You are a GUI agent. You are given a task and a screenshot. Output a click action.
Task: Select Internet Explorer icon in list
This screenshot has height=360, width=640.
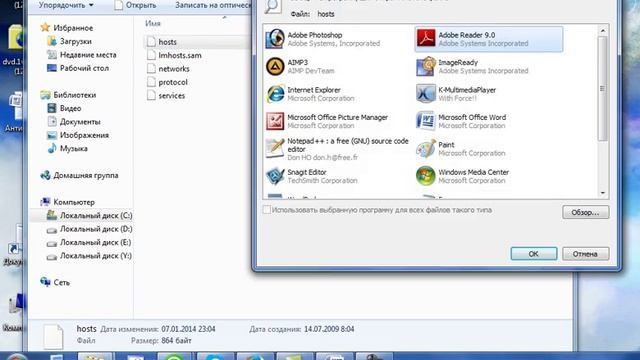[275, 94]
